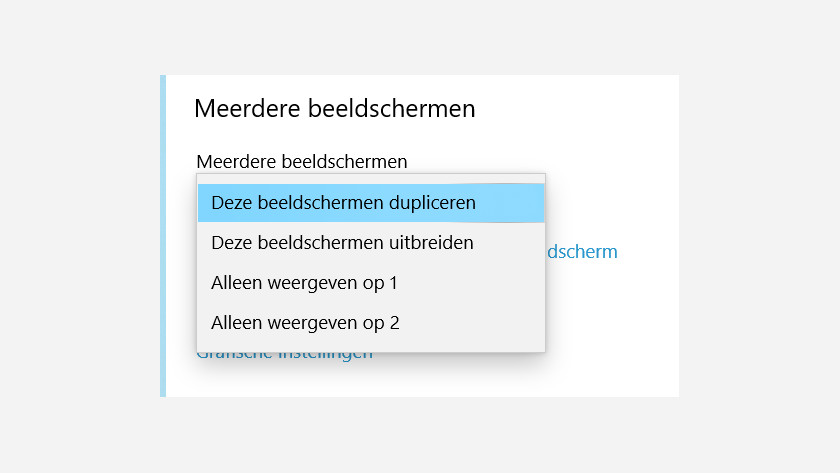Click the light blue vertical accent bar
Image resolution: width=840 pixels, height=473 pixels.
163,236
